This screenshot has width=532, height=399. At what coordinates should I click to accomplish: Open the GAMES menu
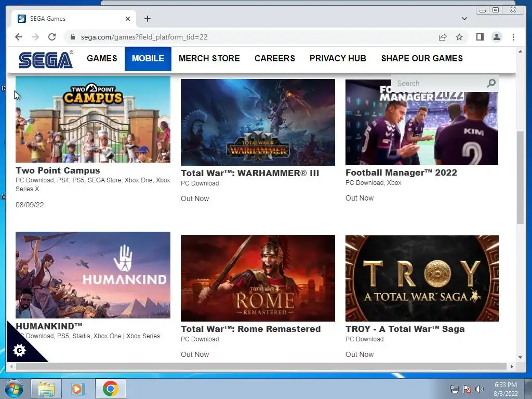pos(102,58)
